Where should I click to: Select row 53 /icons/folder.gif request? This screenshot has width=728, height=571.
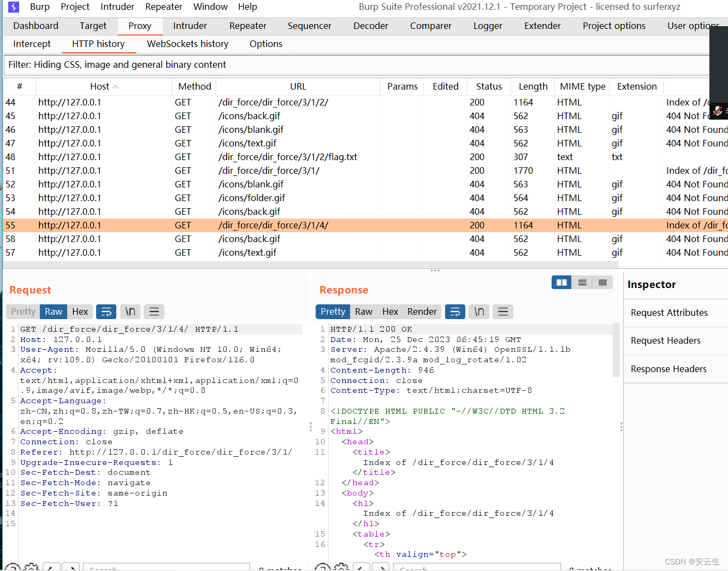coord(365,198)
